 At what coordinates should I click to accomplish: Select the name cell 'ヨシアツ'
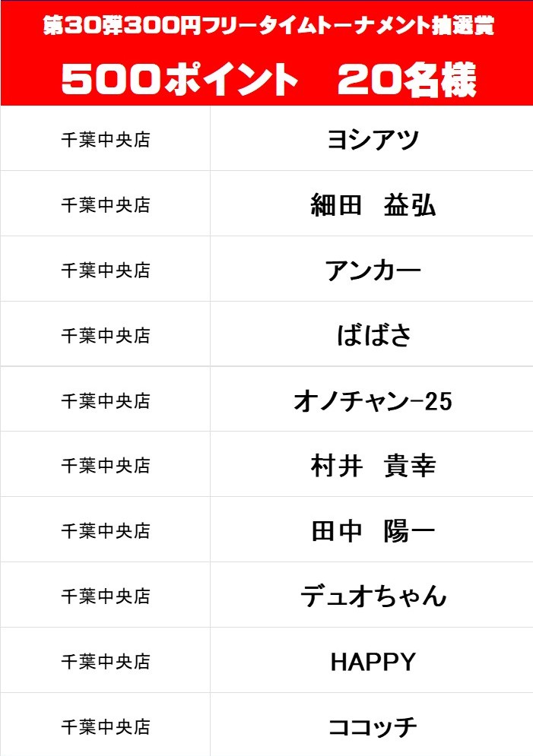pyautogui.click(x=373, y=140)
